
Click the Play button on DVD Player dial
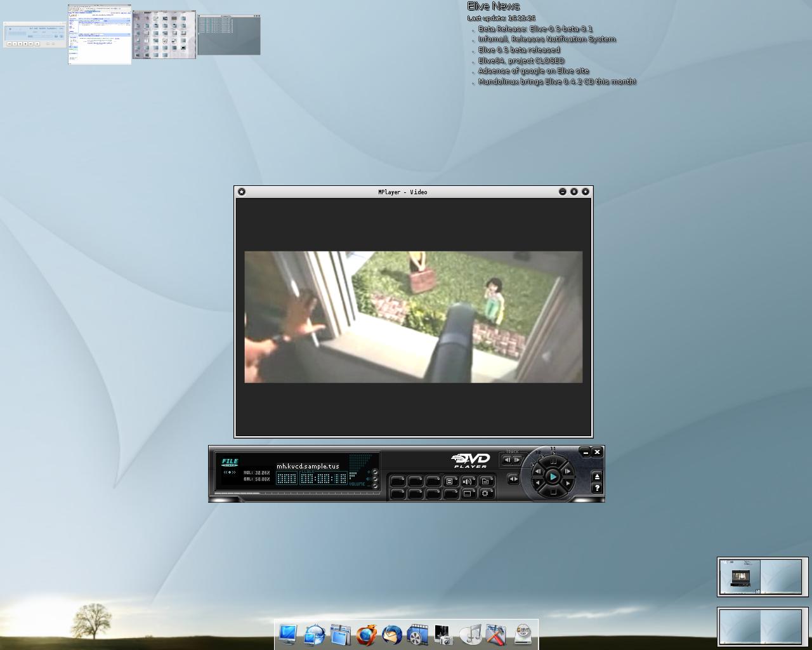pos(553,477)
